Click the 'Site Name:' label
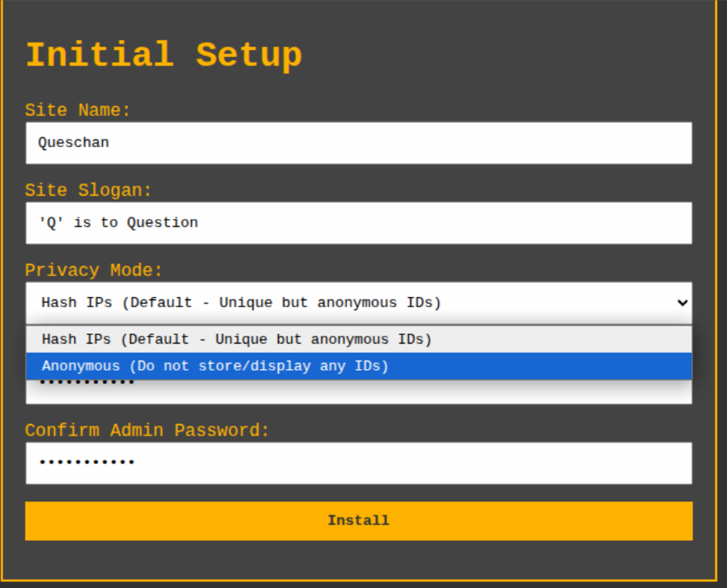 [x=77, y=111]
